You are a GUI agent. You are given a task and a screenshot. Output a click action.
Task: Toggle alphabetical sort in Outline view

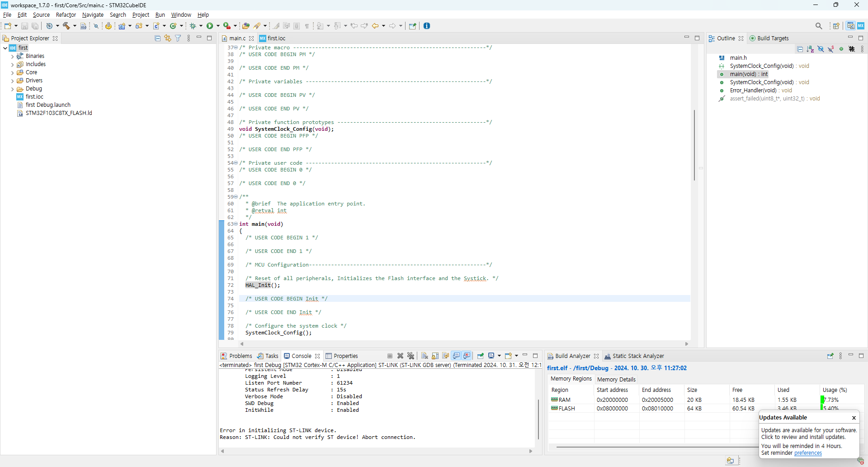point(810,49)
